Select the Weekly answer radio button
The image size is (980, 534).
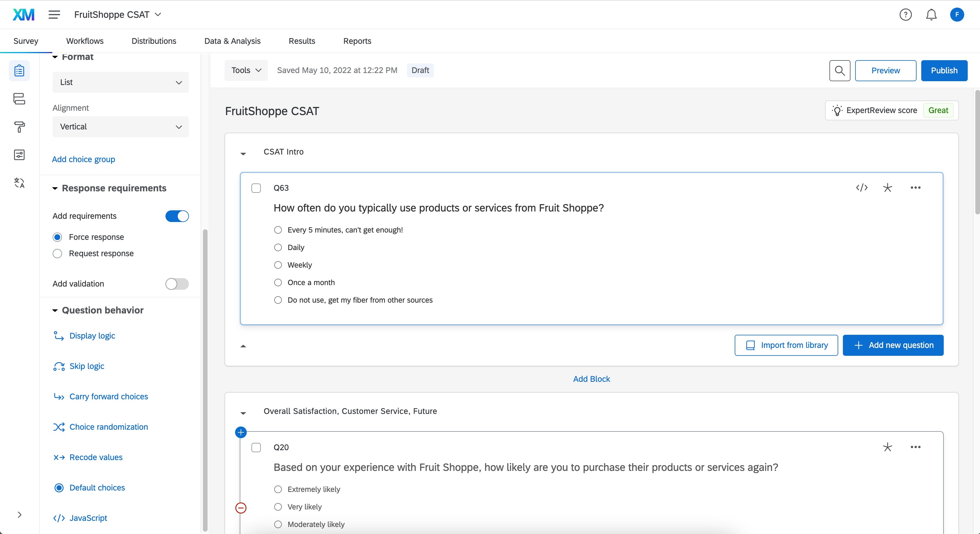click(278, 265)
